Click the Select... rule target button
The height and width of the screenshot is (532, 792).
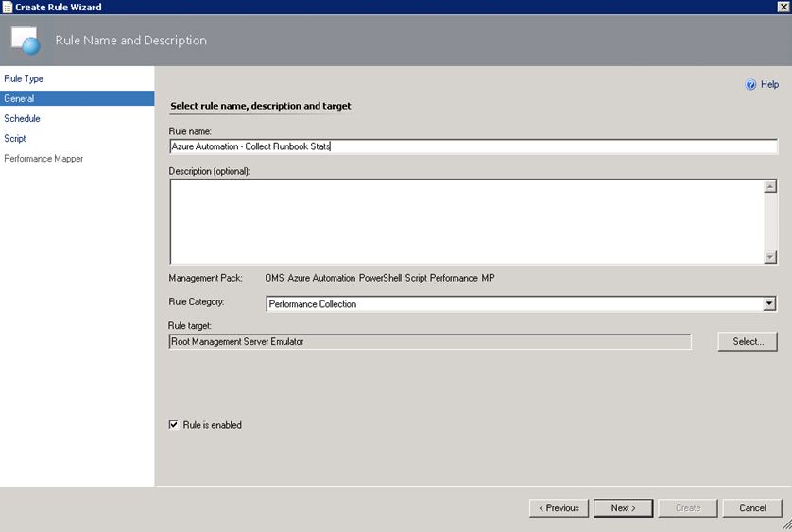[748, 341]
